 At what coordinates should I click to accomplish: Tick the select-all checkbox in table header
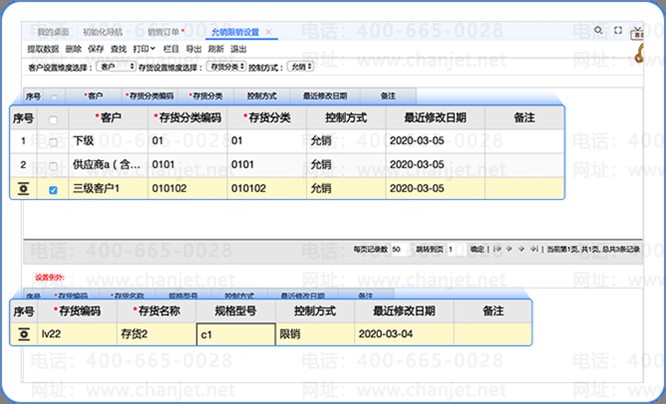point(53,120)
